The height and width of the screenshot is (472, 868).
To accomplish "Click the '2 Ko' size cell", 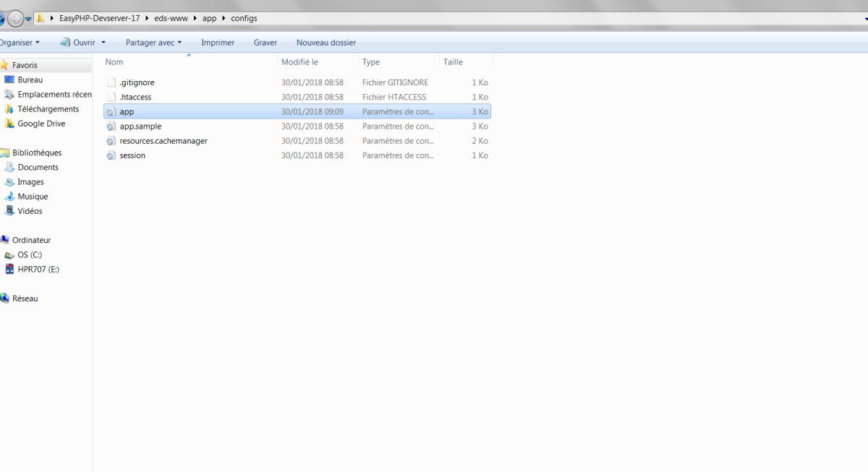I will [480, 141].
